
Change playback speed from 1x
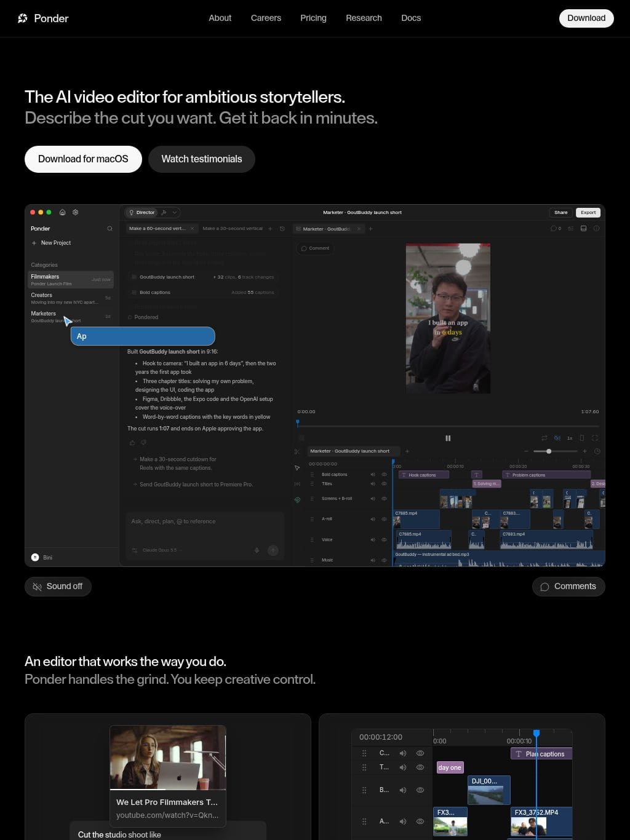point(570,438)
